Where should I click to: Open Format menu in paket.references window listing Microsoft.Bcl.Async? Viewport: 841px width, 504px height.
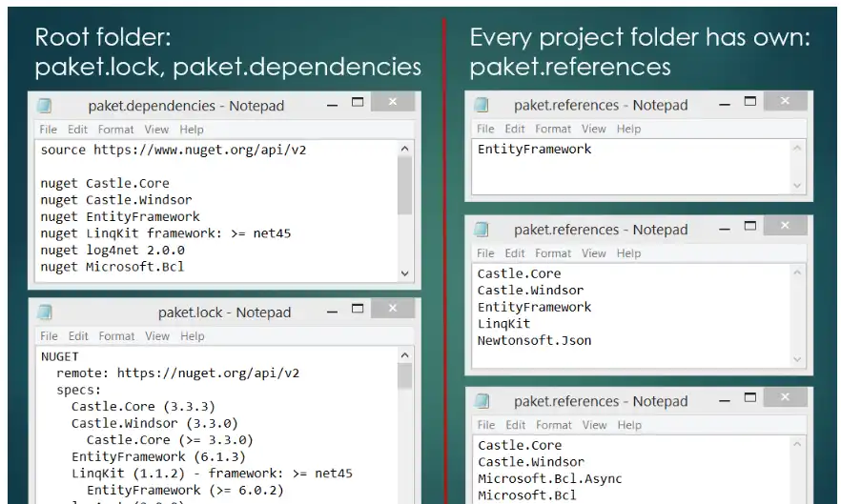(x=553, y=425)
